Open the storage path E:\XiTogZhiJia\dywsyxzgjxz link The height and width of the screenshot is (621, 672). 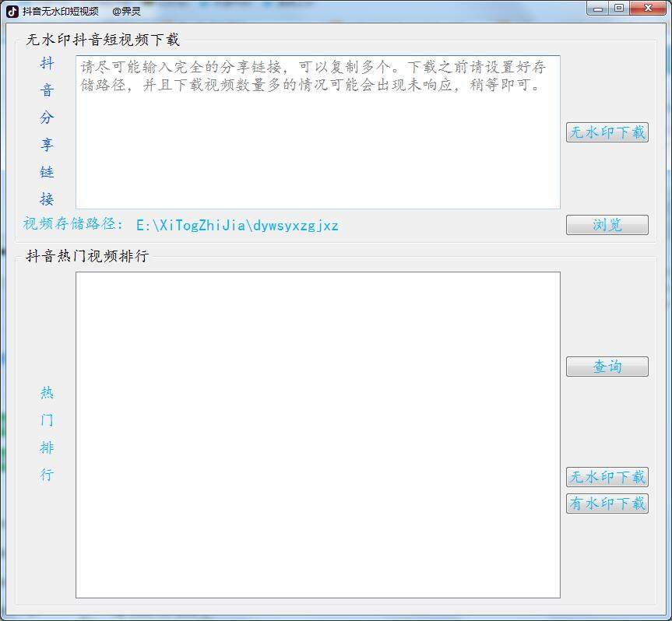click(236, 224)
